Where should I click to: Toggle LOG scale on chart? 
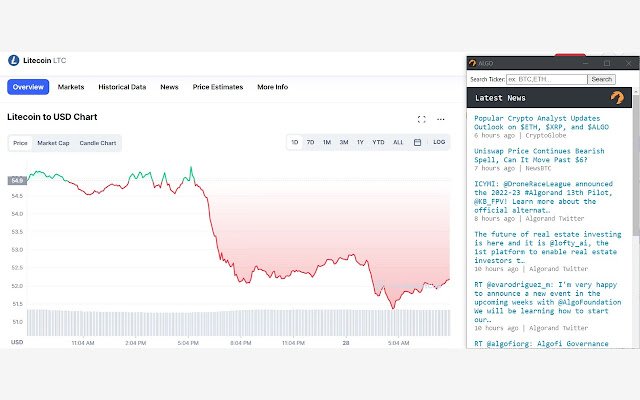[x=439, y=143]
